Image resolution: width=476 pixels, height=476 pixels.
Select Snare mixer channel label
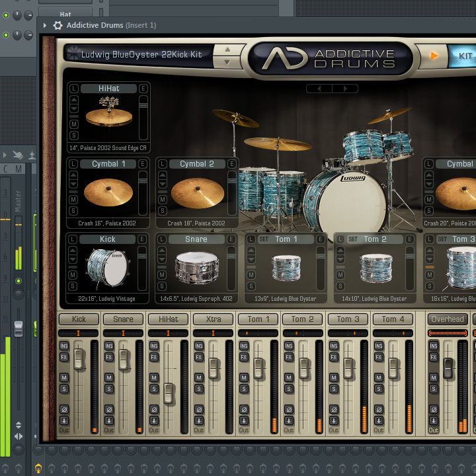(x=123, y=319)
